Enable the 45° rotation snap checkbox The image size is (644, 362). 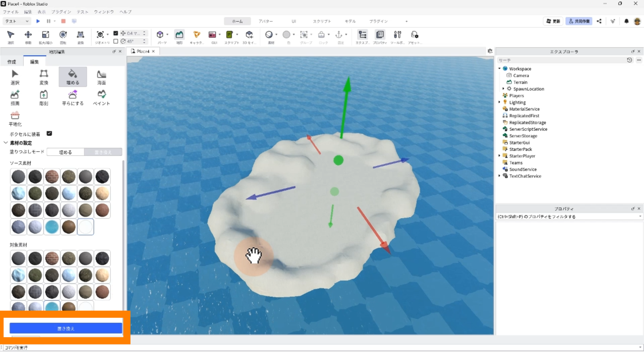coord(116,41)
